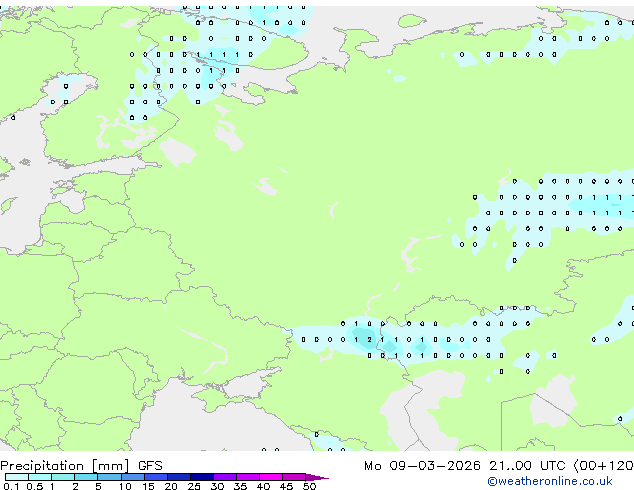Click the 40 to 45 mm magenta swatch
Screen dimensions: 634x490
click(271, 477)
